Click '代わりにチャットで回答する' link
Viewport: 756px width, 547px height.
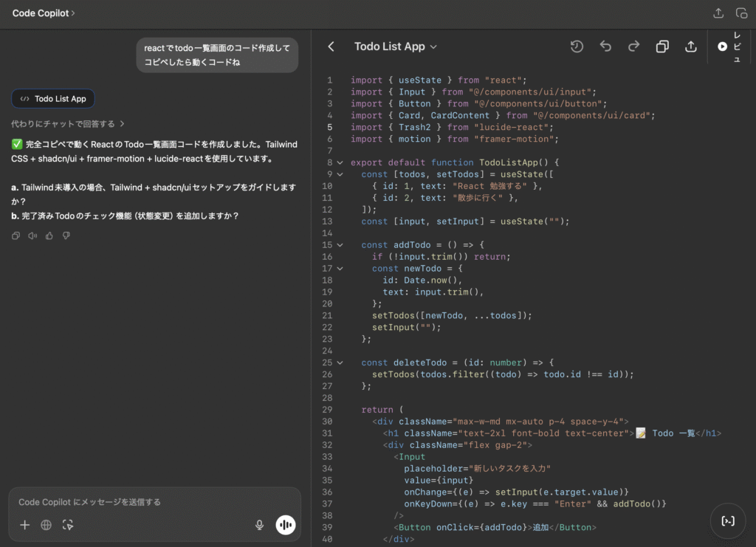click(67, 124)
